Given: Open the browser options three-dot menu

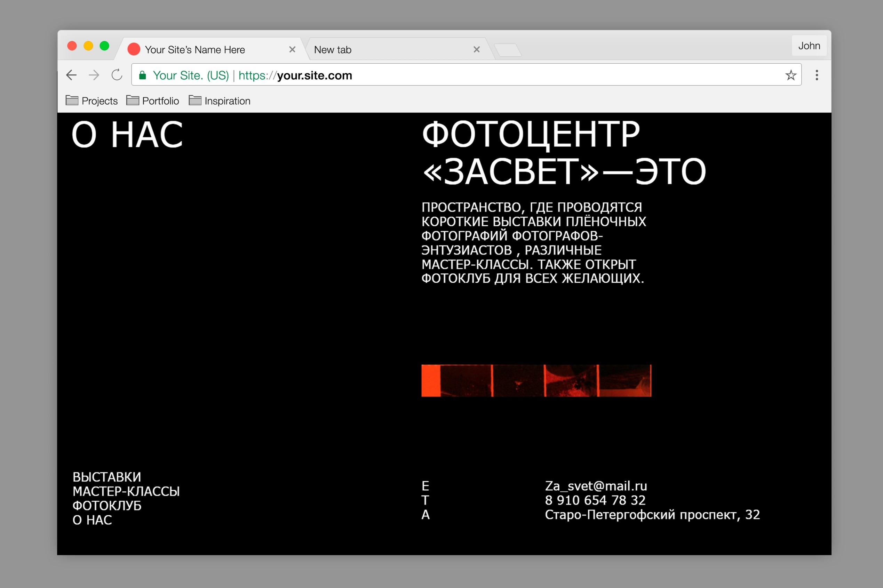Looking at the screenshot, I should point(817,75).
